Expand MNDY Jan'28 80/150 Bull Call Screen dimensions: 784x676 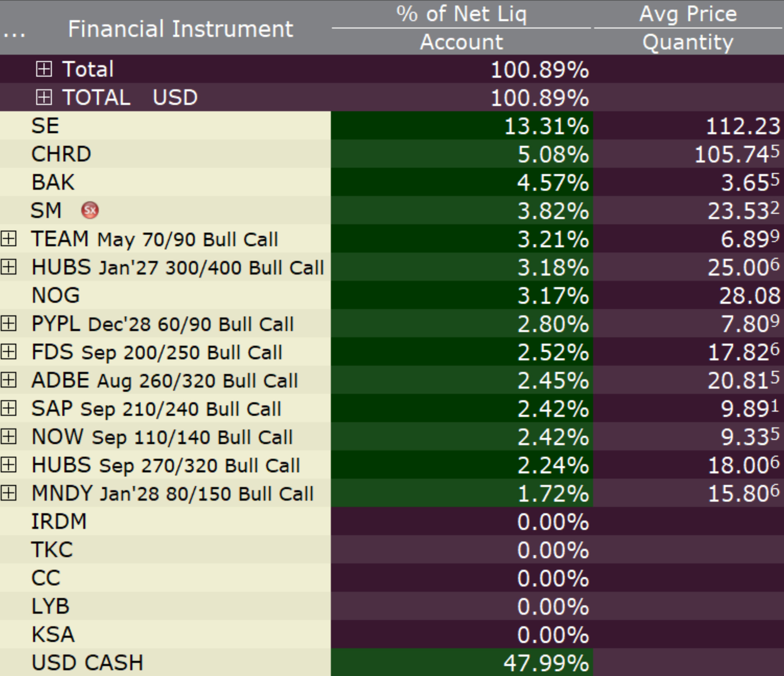pyautogui.click(x=8, y=494)
